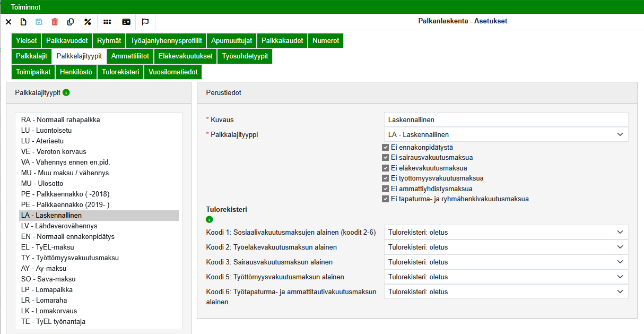Click the copy duplicate icon
Viewport: 644px width, 334px height.
pos(71,22)
